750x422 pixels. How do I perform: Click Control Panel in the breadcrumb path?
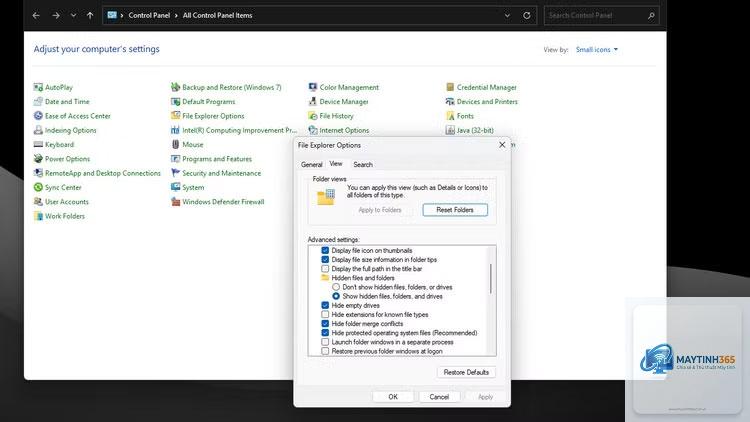pos(149,15)
